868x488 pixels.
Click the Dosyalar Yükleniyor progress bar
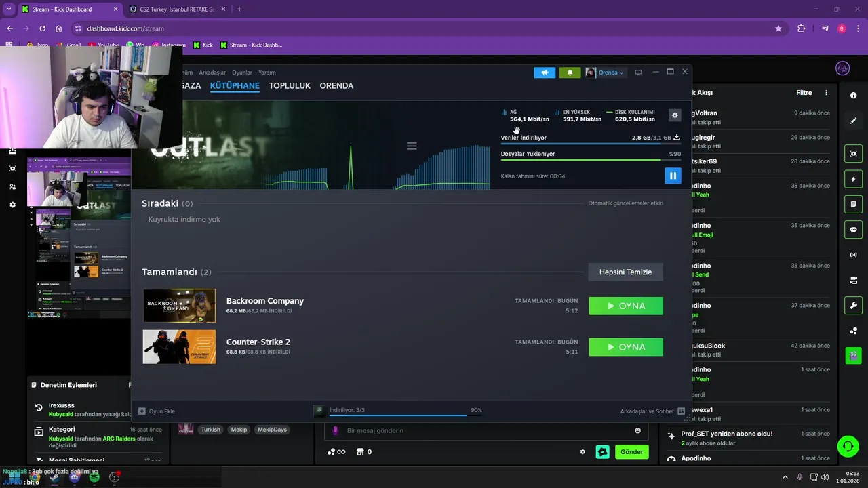coord(590,160)
